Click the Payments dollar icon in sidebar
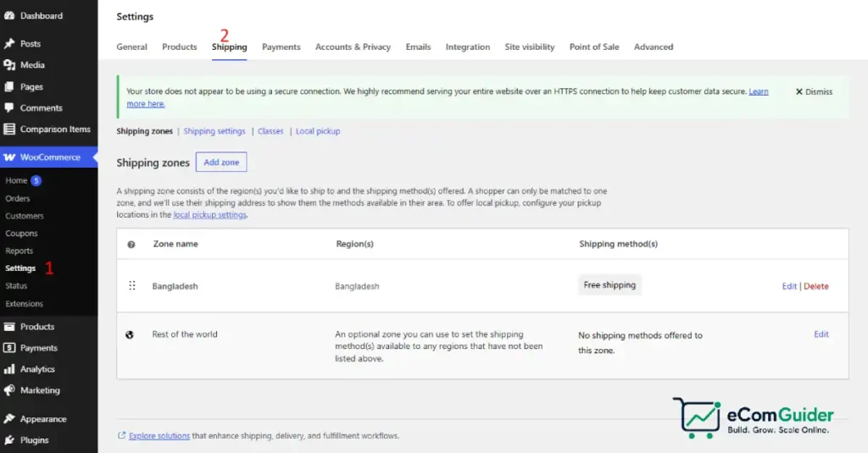The width and height of the screenshot is (868, 453). pos(9,348)
